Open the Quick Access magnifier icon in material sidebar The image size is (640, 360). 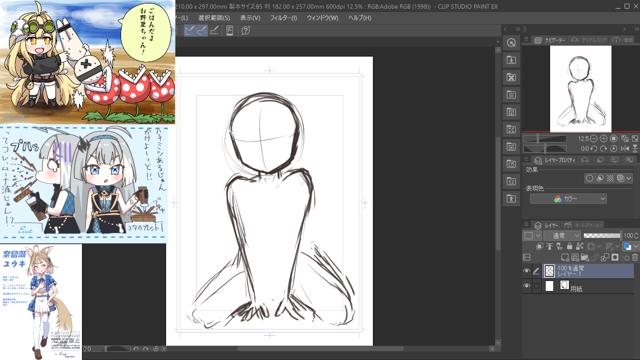coord(511,43)
